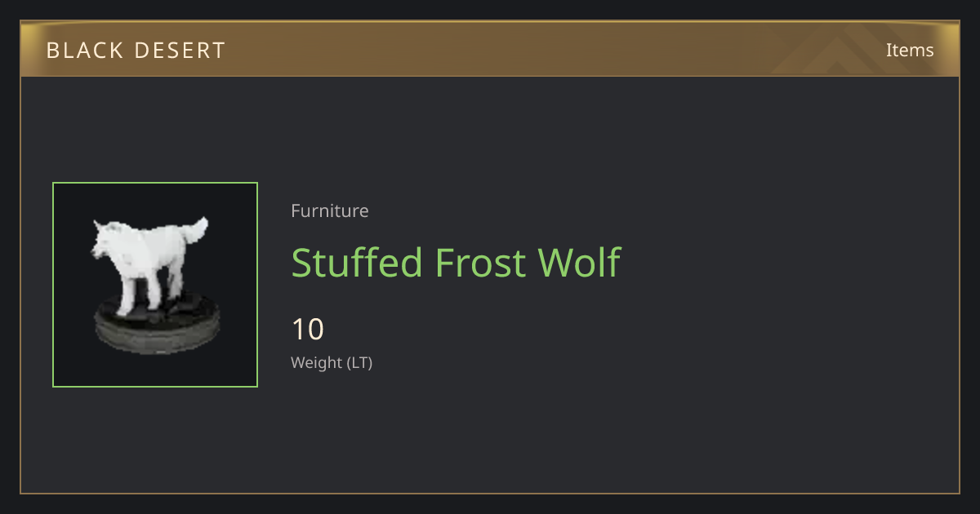Click the BLACK DESERT header title
The width and height of the screenshot is (980, 514).
(136, 51)
